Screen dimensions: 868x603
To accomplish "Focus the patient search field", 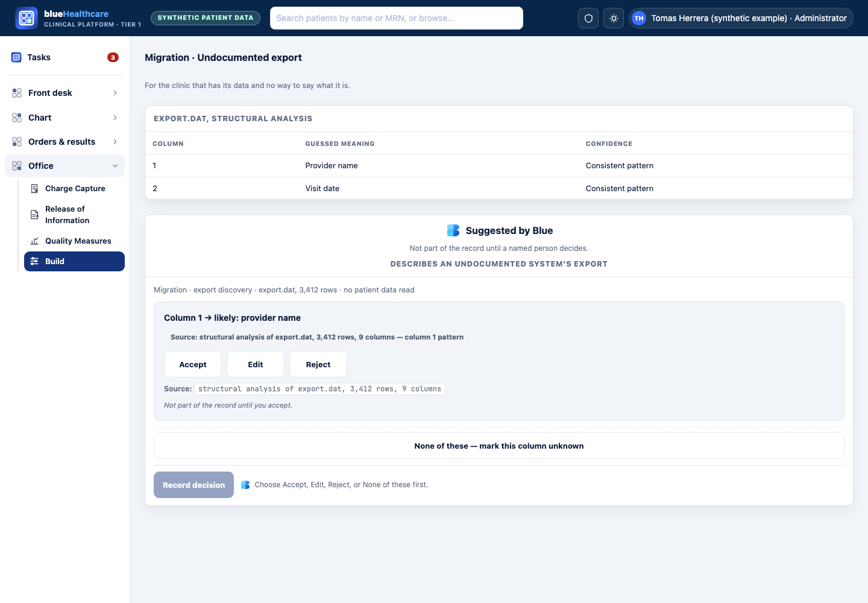I will pos(397,18).
